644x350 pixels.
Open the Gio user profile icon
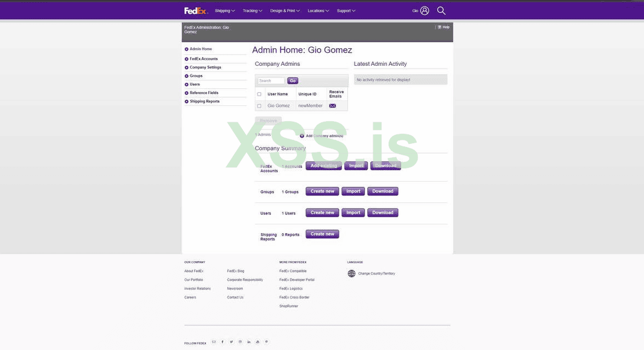click(x=425, y=10)
